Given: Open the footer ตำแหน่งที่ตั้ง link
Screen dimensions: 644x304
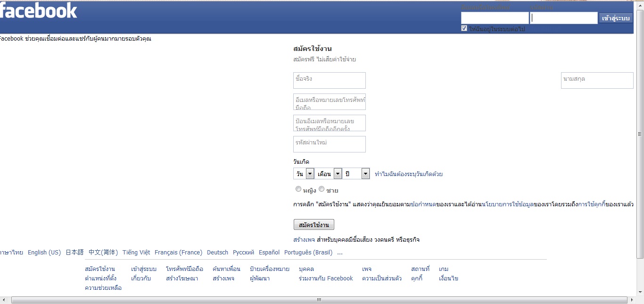Looking at the screenshot, I should (x=100, y=279).
